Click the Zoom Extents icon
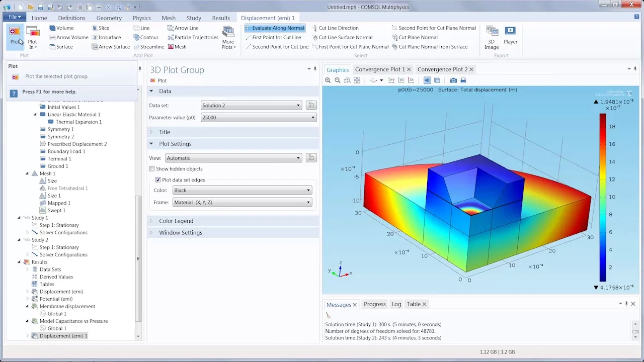The image size is (644, 362). click(357, 80)
